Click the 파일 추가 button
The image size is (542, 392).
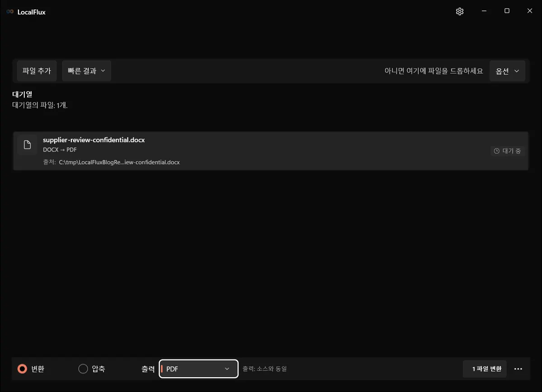pyautogui.click(x=37, y=71)
